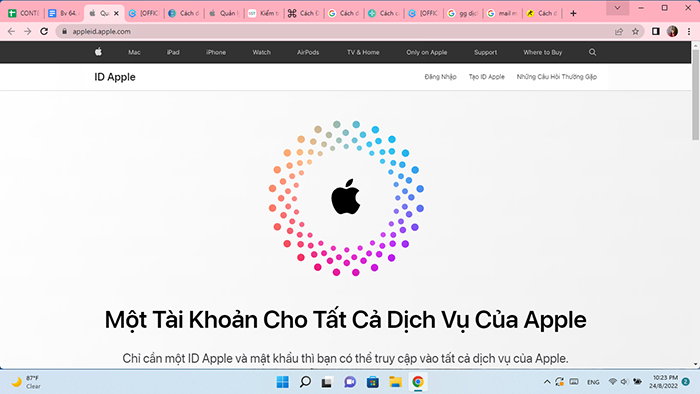Open the tab search dropdown arrow

coord(617,8)
